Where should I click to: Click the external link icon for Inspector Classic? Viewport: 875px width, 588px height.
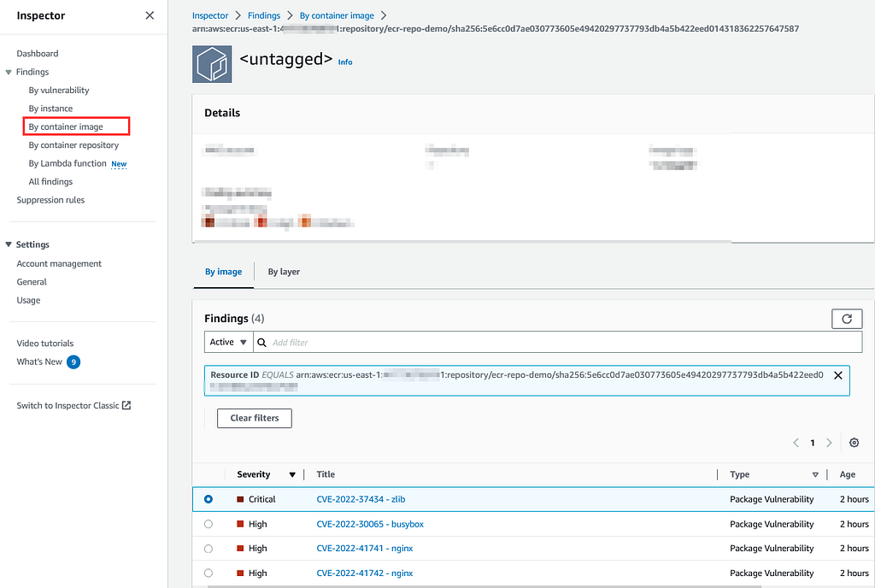[126, 406]
